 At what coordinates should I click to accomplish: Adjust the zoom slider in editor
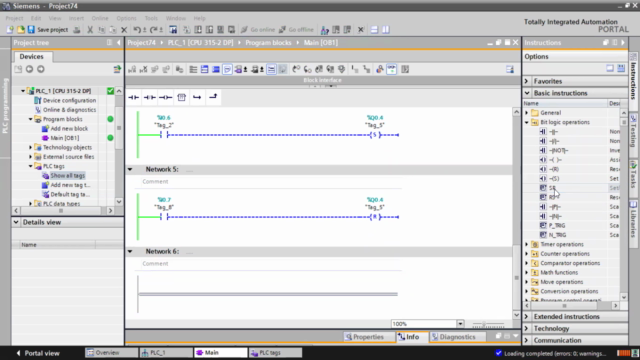coord(484,324)
